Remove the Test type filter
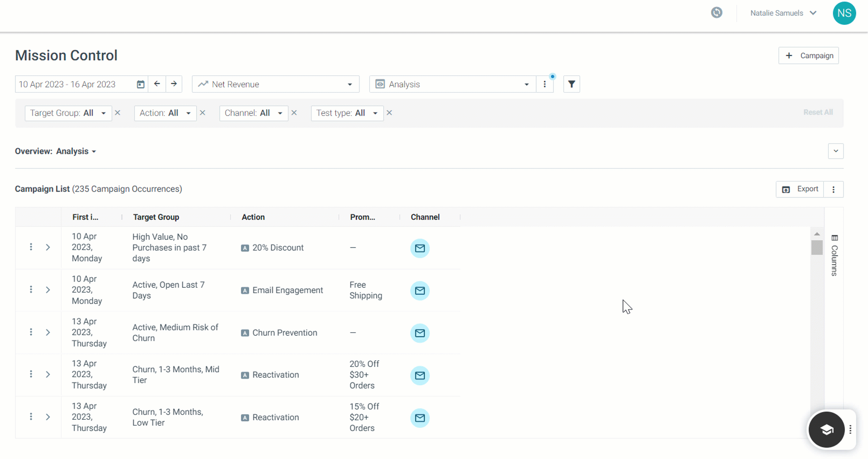868x459 pixels. [x=389, y=113]
